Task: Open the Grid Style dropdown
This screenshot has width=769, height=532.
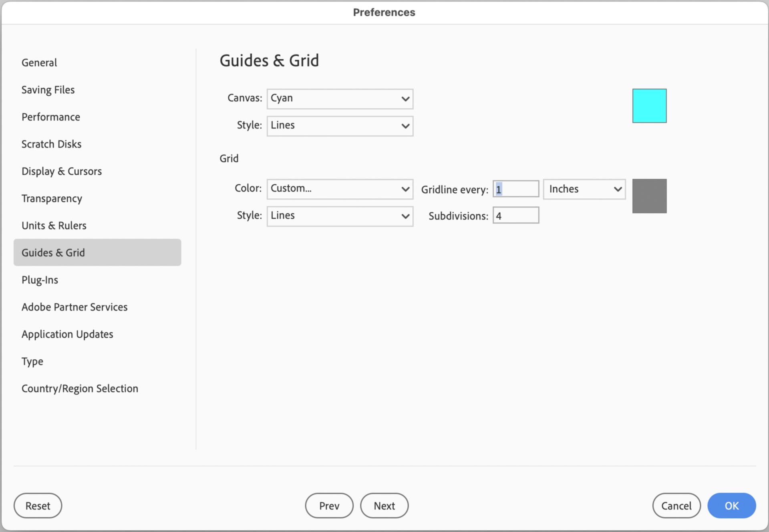Action: (x=339, y=215)
